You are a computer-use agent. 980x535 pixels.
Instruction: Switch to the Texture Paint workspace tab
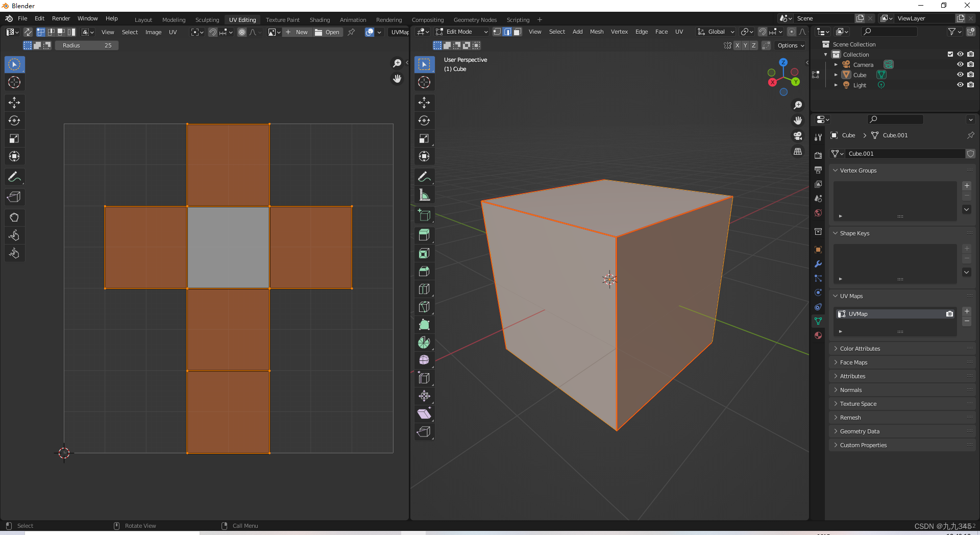[x=282, y=20]
